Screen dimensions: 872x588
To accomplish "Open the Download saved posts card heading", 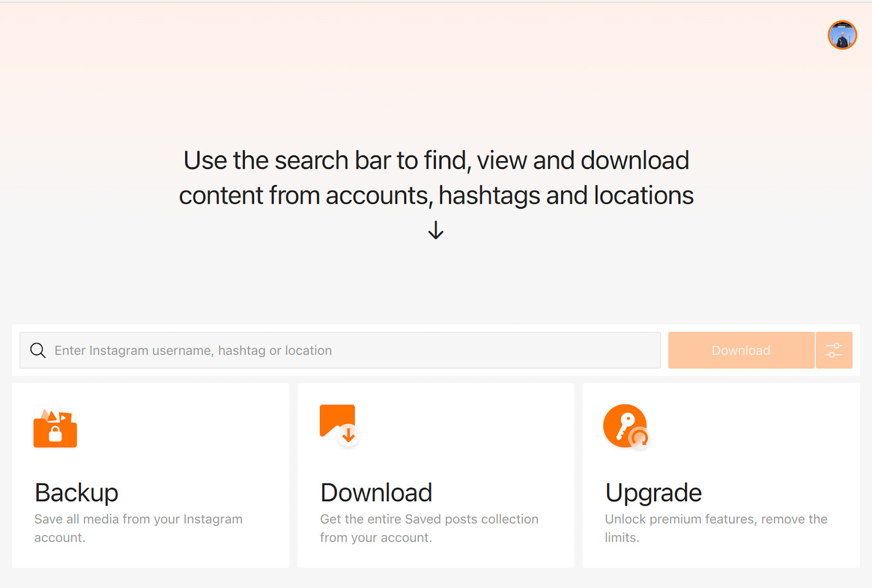I will [x=376, y=493].
